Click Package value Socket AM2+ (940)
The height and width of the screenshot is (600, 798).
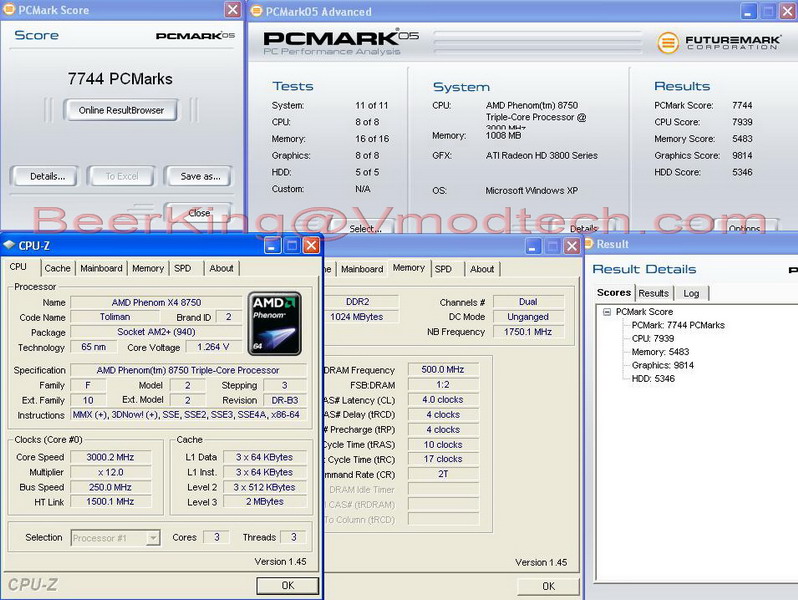point(156,332)
